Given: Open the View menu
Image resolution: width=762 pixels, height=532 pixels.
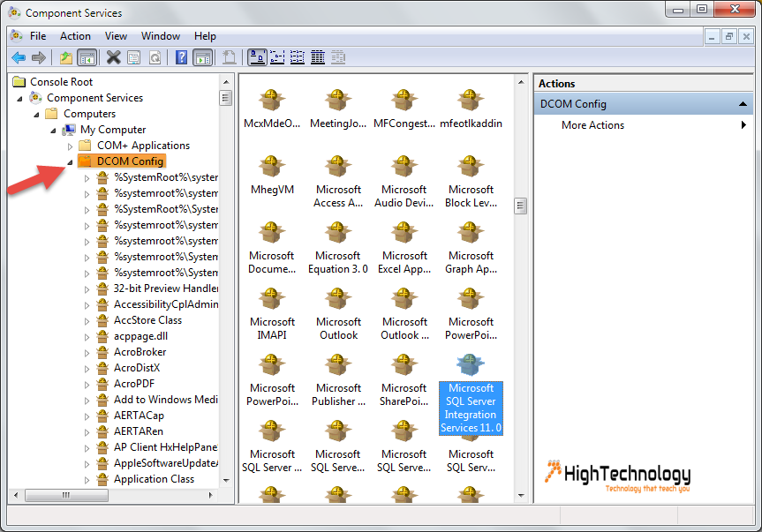Looking at the screenshot, I should click(x=116, y=36).
